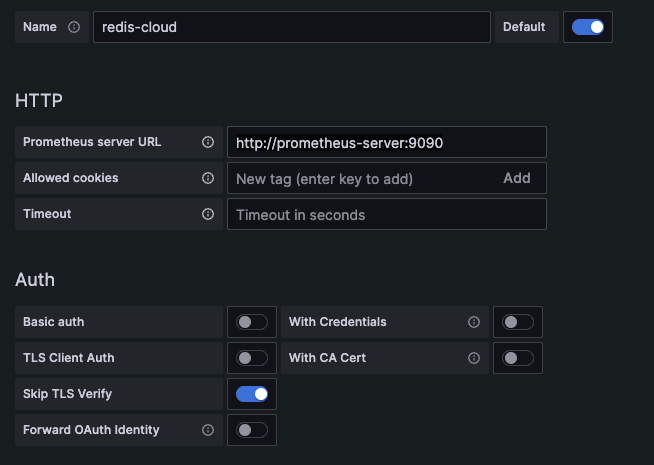654x465 pixels.
Task: Enable the With Credentials switch
Action: (x=518, y=322)
